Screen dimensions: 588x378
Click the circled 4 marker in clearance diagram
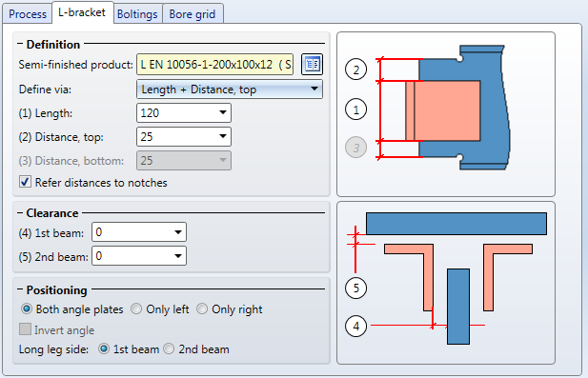[355, 326]
